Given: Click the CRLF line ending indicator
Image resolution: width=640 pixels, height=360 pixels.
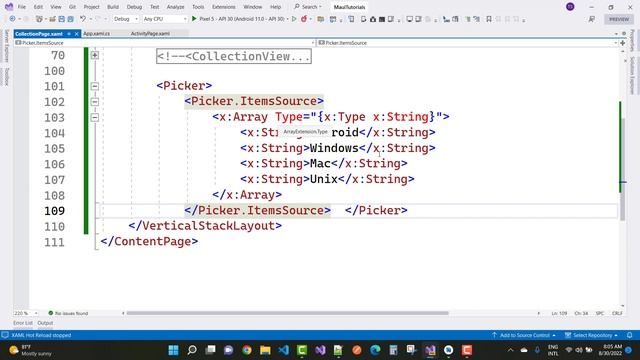Looking at the screenshot, I should tap(617, 313).
